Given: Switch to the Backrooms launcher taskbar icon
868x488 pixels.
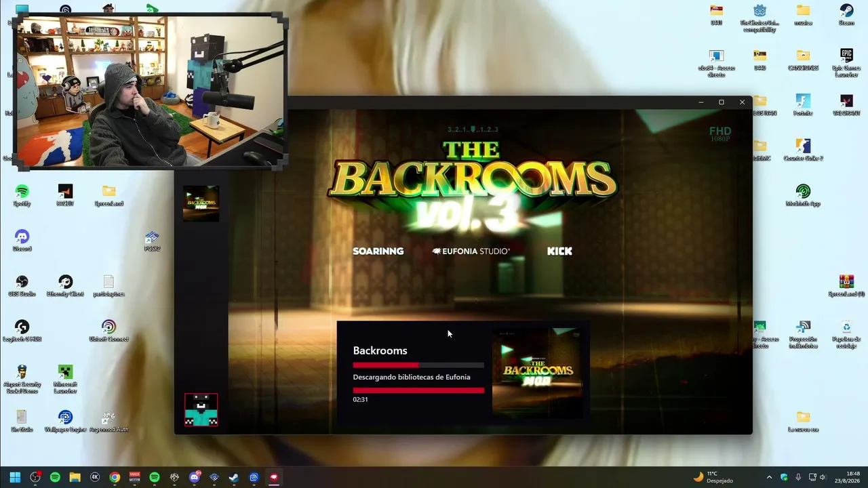Looking at the screenshot, I should click(x=274, y=477).
